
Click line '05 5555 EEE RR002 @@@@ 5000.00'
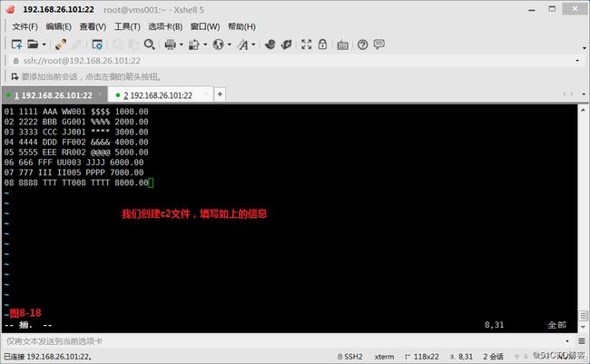tap(76, 152)
